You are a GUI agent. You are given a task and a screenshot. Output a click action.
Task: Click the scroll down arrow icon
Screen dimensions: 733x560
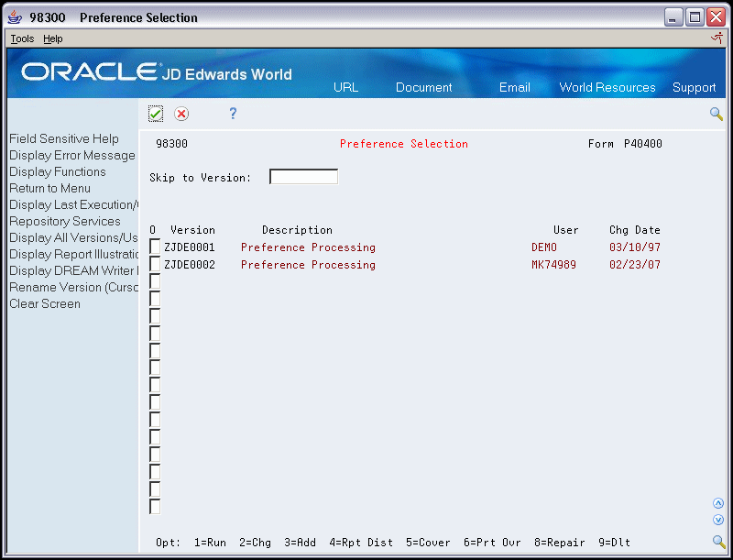(x=718, y=520)
